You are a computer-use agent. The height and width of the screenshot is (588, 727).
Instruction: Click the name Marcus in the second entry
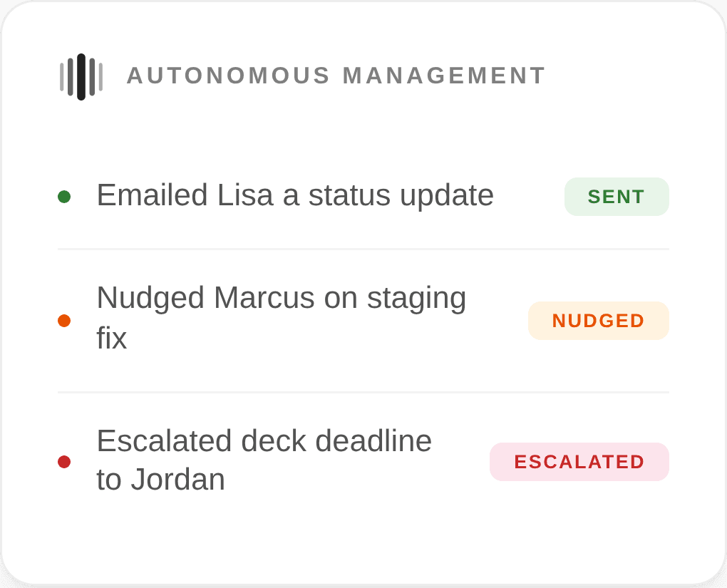click(x=264, y=298)
